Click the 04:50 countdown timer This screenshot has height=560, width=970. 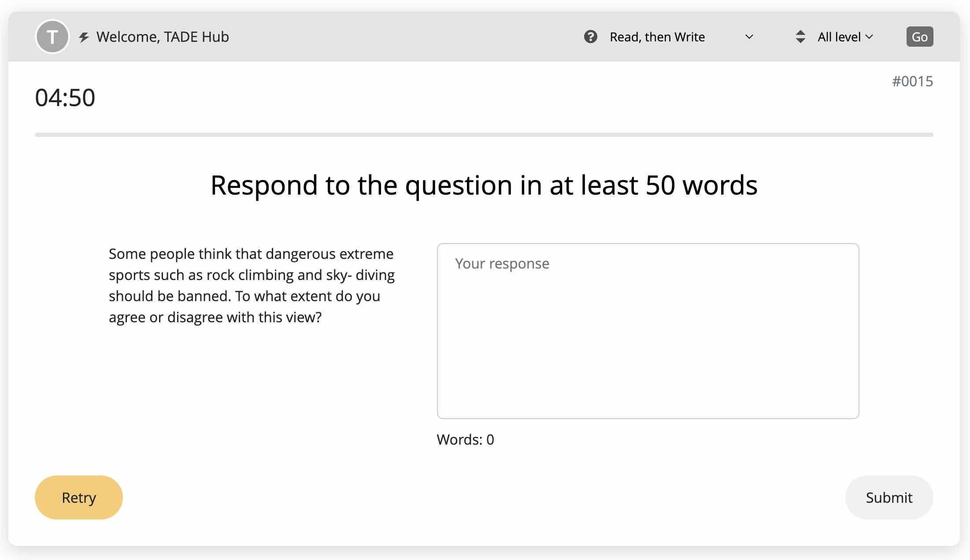tap(65, 98)
